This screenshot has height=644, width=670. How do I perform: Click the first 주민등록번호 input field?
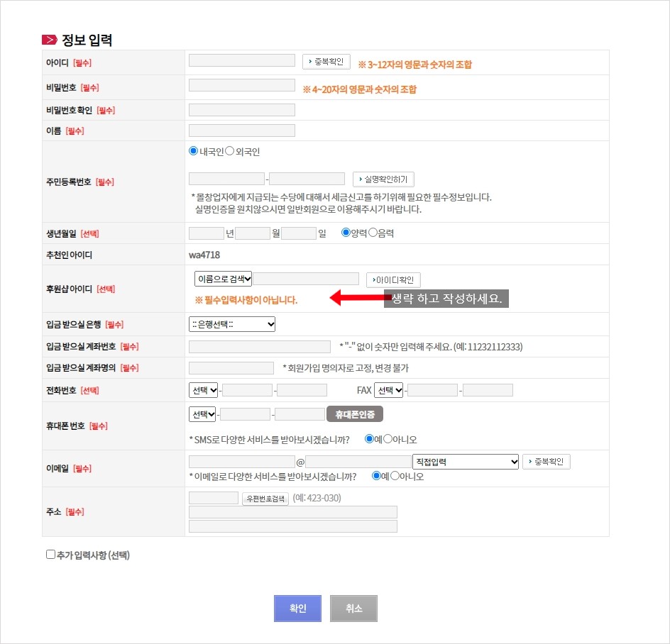pyautogui.click(x=226, y=179)
